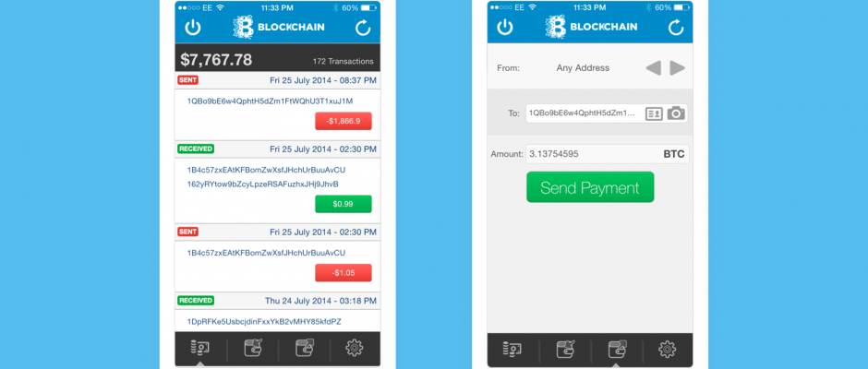The height and width of the screenshot is (369, 868).
Task: Tap the -$1.05 sent amount button
Action: tap(344, 273)
